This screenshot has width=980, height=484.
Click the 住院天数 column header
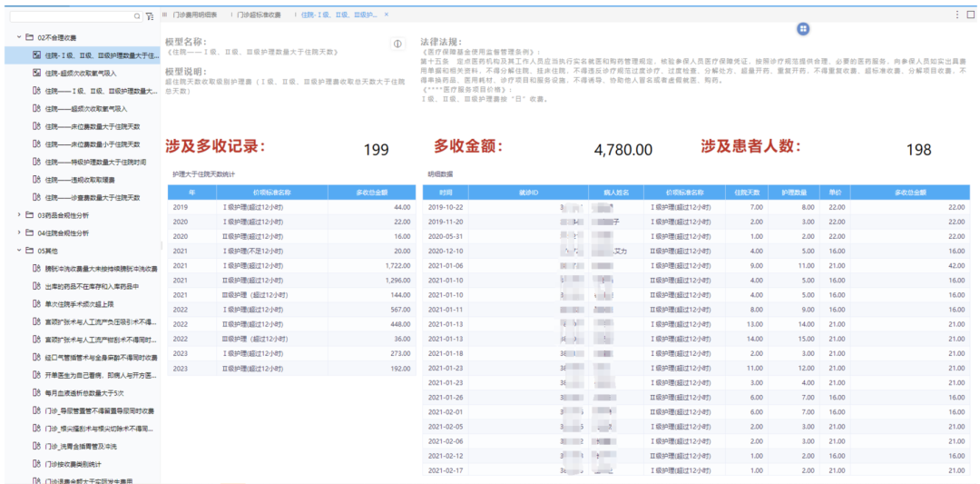pos(746,192)
